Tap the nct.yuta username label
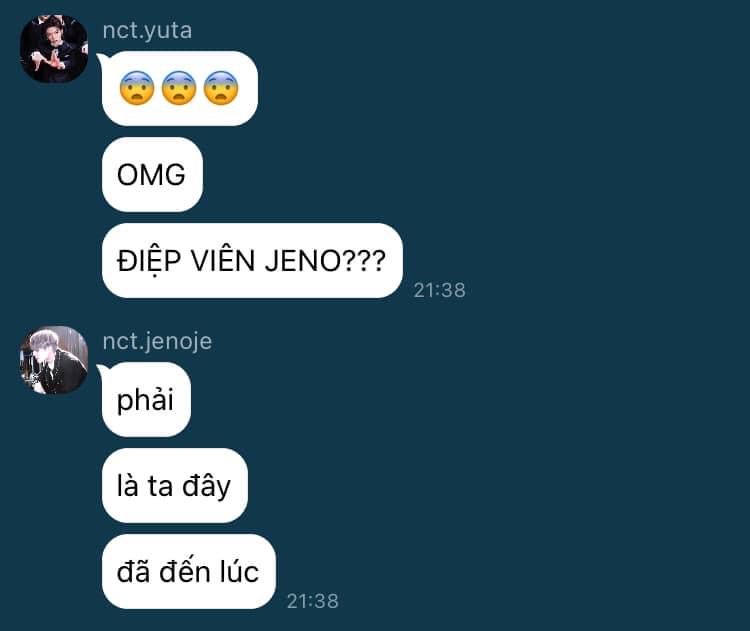750x631 pixels. pos(147,31)
